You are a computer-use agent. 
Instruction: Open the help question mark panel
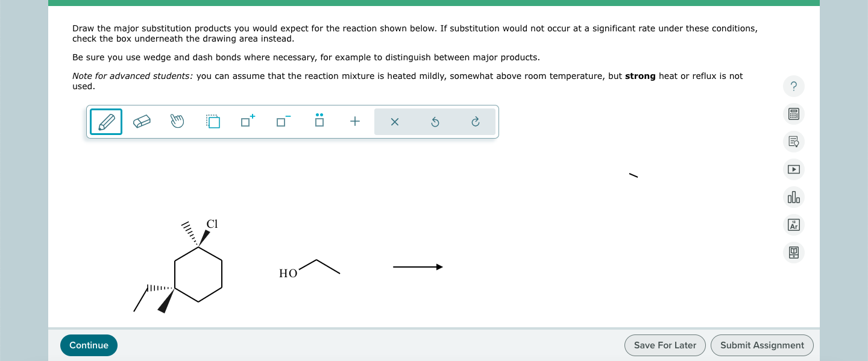[x=793, y=86]
